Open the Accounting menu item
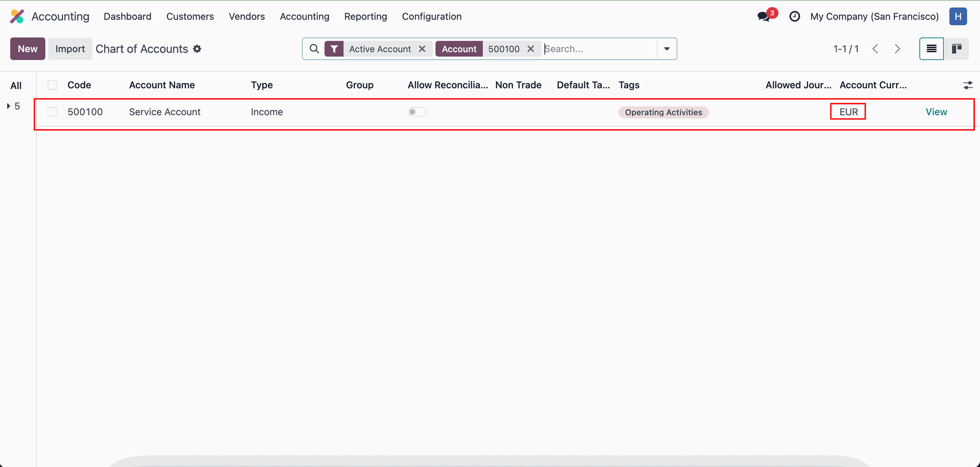980x467 pixels. coord(305,16)
